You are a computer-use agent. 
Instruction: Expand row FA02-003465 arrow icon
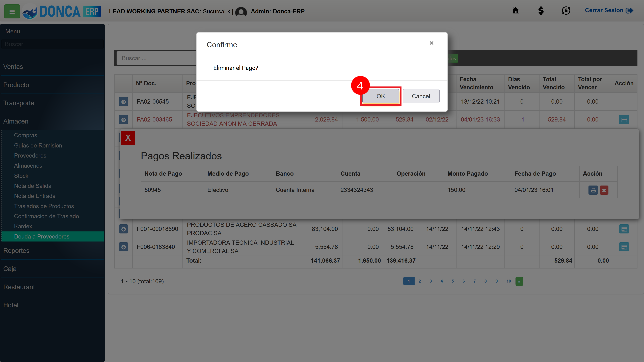[x=123, y=120]
